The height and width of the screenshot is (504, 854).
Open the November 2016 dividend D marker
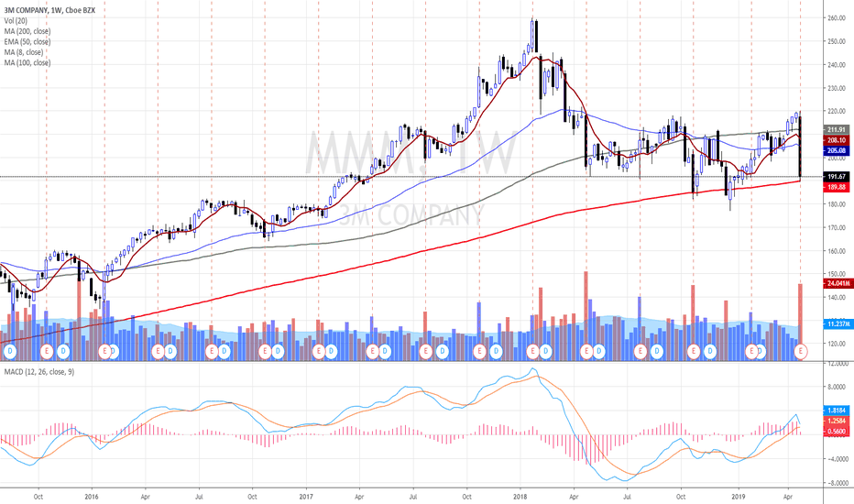[x=278, y=352]
